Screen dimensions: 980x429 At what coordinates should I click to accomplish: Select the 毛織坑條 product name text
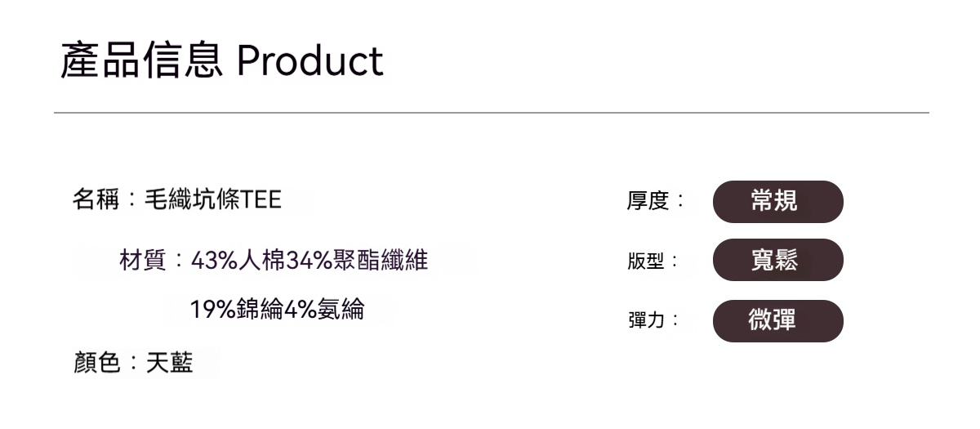(x=193, y=199)
